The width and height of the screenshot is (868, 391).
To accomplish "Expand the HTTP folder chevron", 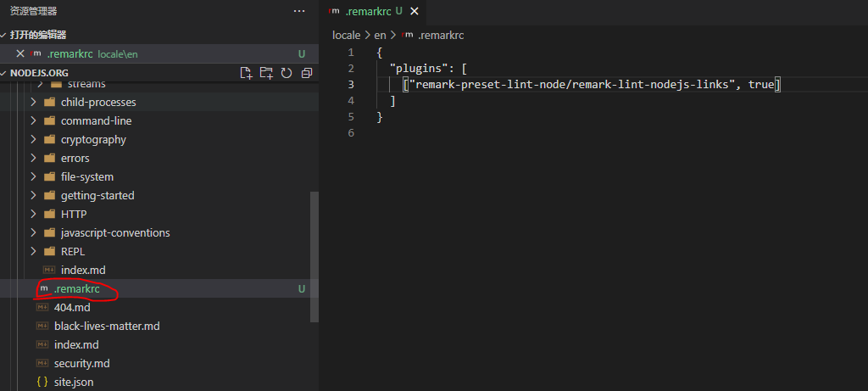I will click(33, 214).
